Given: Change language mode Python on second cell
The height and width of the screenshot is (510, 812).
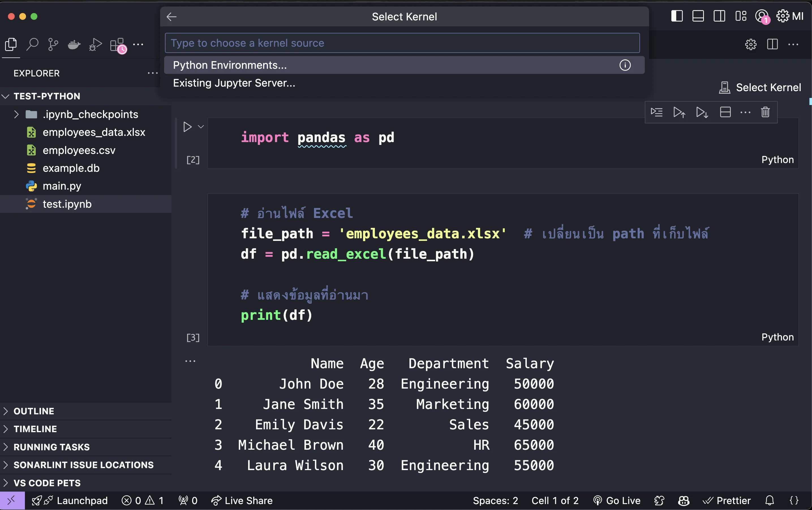Looking at the screenshot, I should (x=777, y=337).
